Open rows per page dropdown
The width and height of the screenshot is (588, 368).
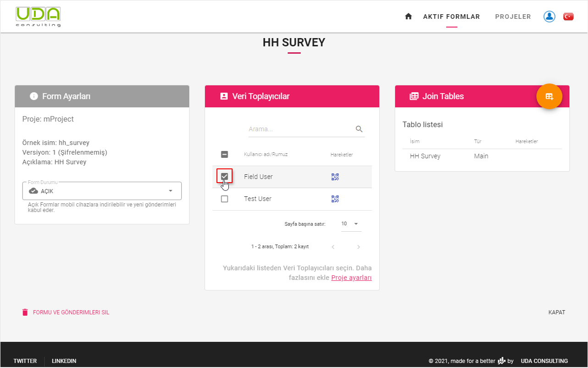click(351, 224)
